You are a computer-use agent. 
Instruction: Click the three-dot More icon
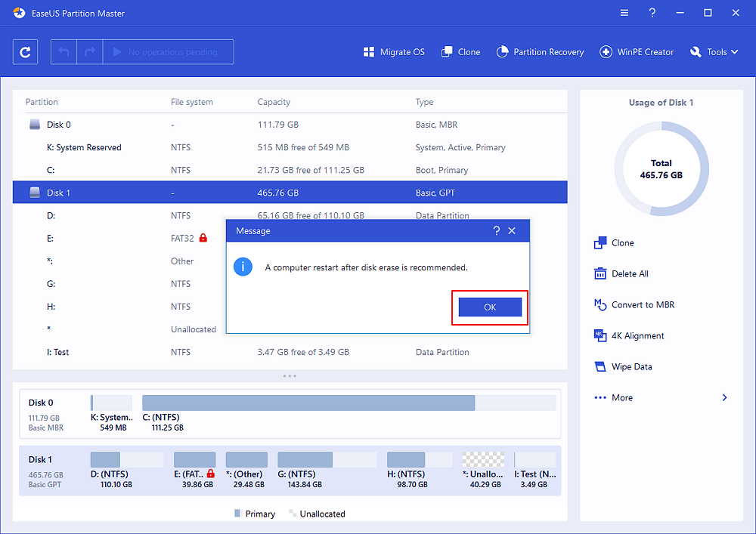pyautogui.click(x=600, y=397)
